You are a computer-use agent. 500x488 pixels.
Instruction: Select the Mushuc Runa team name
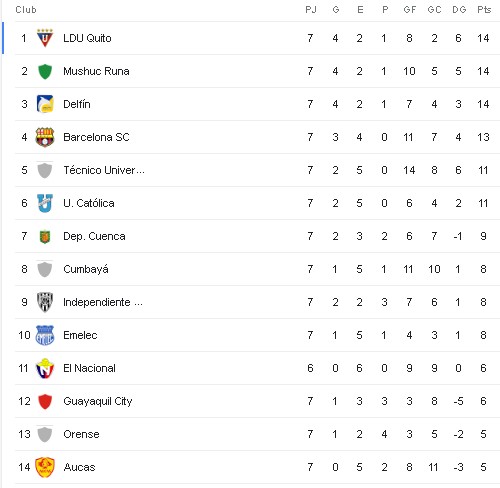[96, 71]
